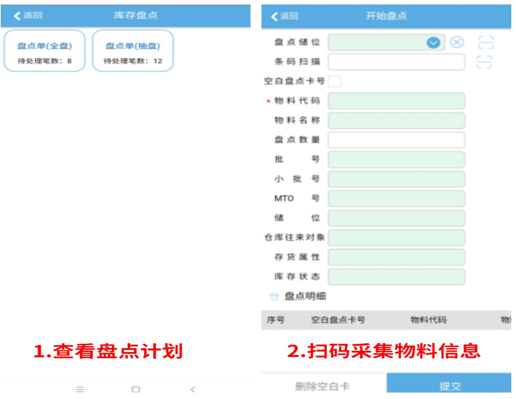Image resolution: width=516 pixels, height=399 pixels.
Task: Select the 物料代码 field
Action: point(396,101)
